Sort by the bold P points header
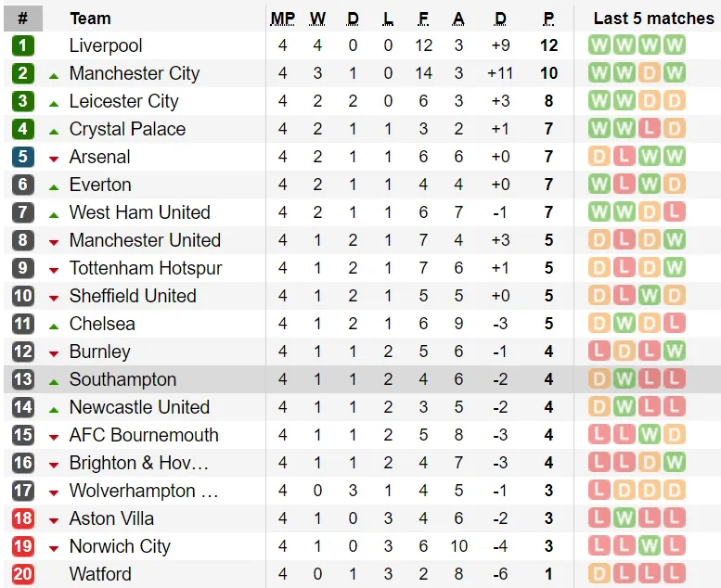Viewport: 721px width, 588px height. (x=548, y=19)
